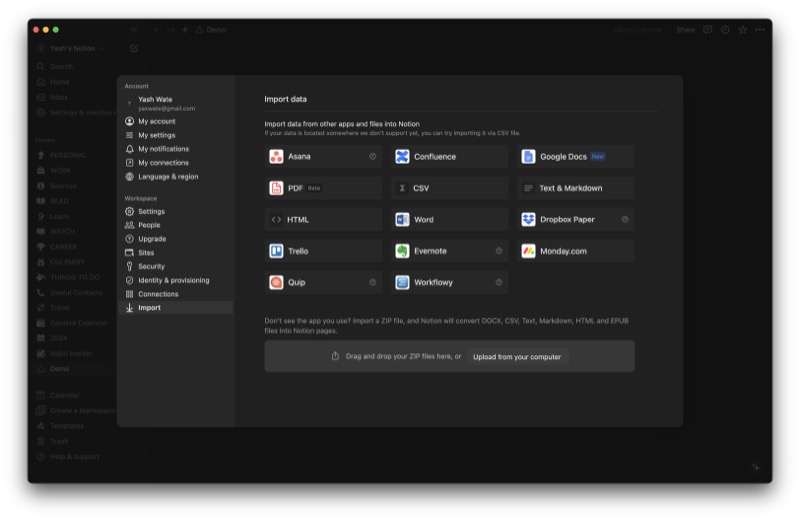This screenshot has width=800, height=520.
Task: Click Upload from your computer
Action: [517, 357]
